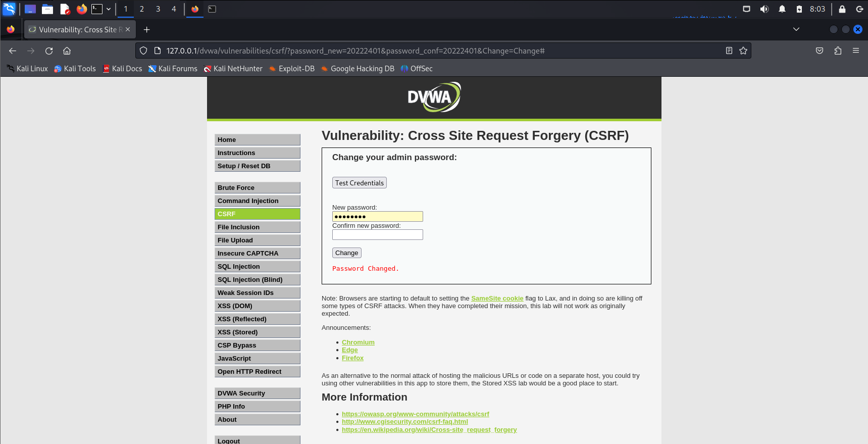Image resolution: width=868 pixels, height=444 pixels.
Task: Open the Firefox hamburger menu
Action: pos(856,51)
